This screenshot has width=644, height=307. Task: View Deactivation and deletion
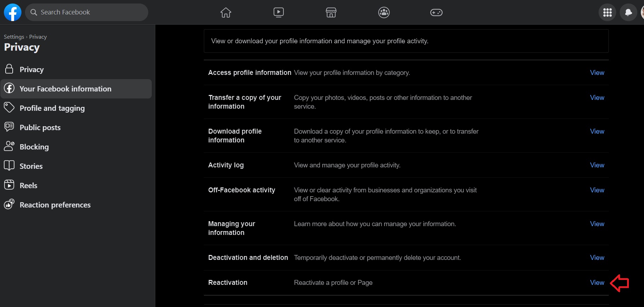597,257
